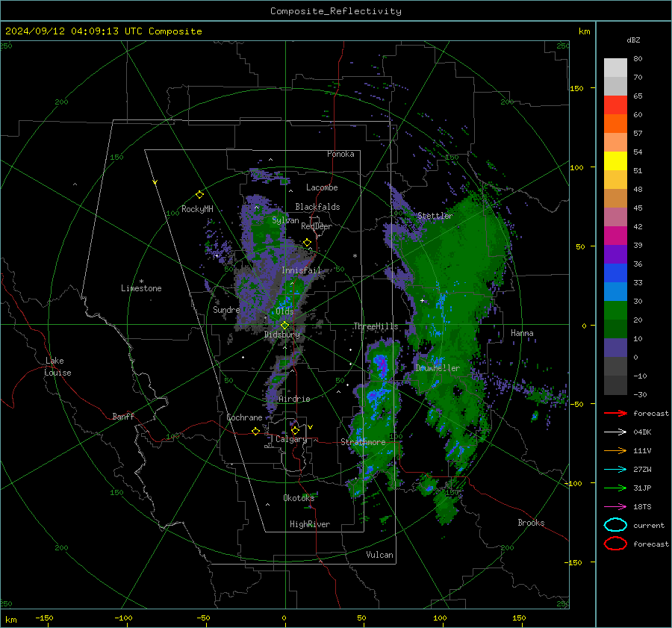Click the Drumheller label
The width and height of the screenshot is (672, 628).
(438, 368)
